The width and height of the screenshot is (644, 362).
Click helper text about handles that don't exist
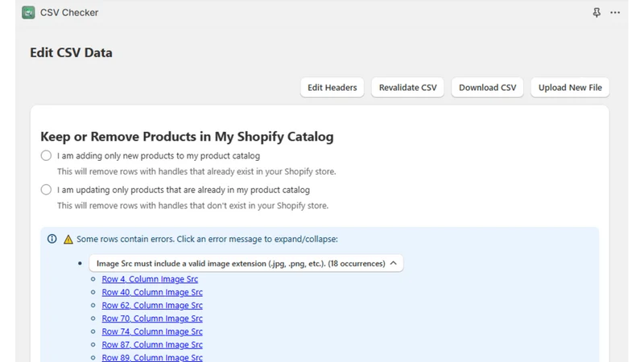pos(192,206)
